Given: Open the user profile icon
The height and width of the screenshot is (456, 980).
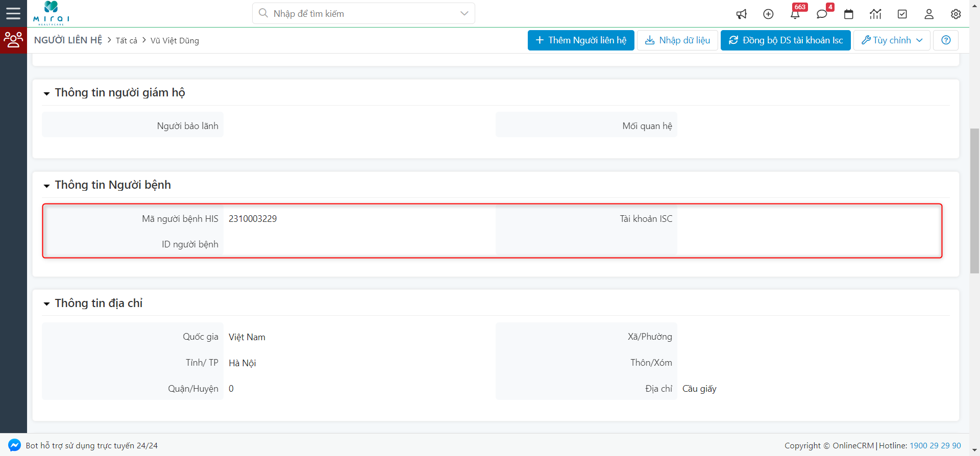Looking at the screenshot, I should 929,14.
